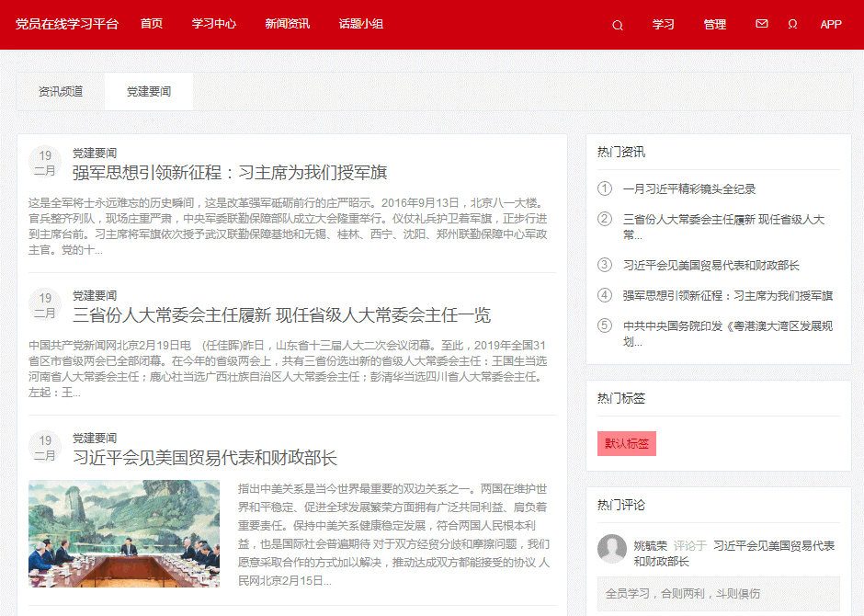Click circled number 5 in 热门资讯 list

(604, 325)
